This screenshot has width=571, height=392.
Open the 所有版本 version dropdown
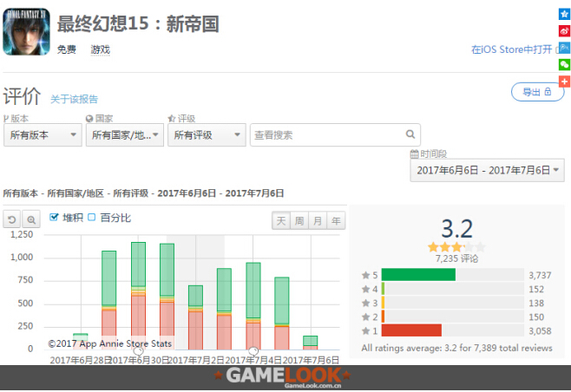43,135
